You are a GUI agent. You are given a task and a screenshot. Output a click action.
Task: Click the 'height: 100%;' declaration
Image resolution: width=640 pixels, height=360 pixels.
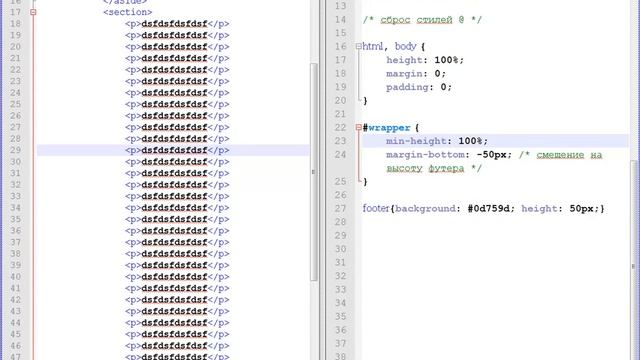(x=425, y=60)
